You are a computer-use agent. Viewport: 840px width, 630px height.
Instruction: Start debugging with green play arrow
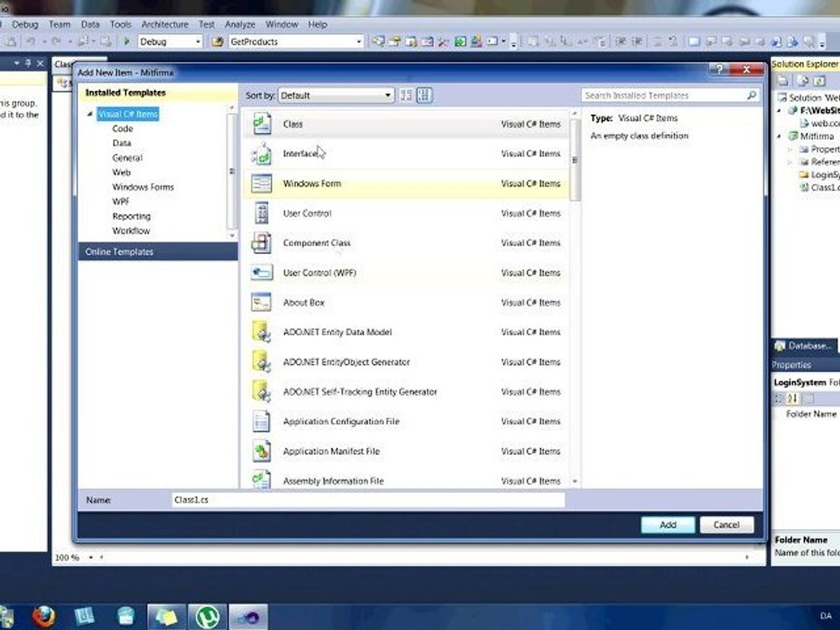coord(127,41)
